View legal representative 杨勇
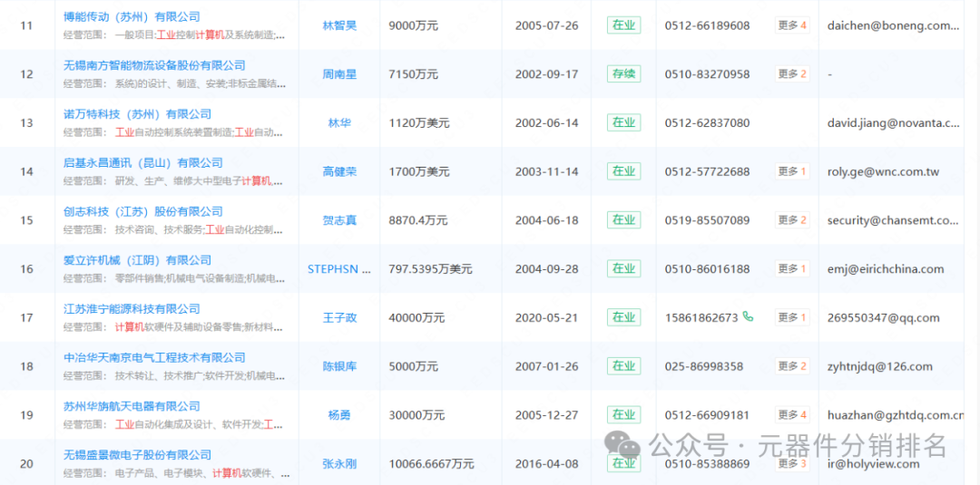This screenshot has width=980, height=485. 339,415
